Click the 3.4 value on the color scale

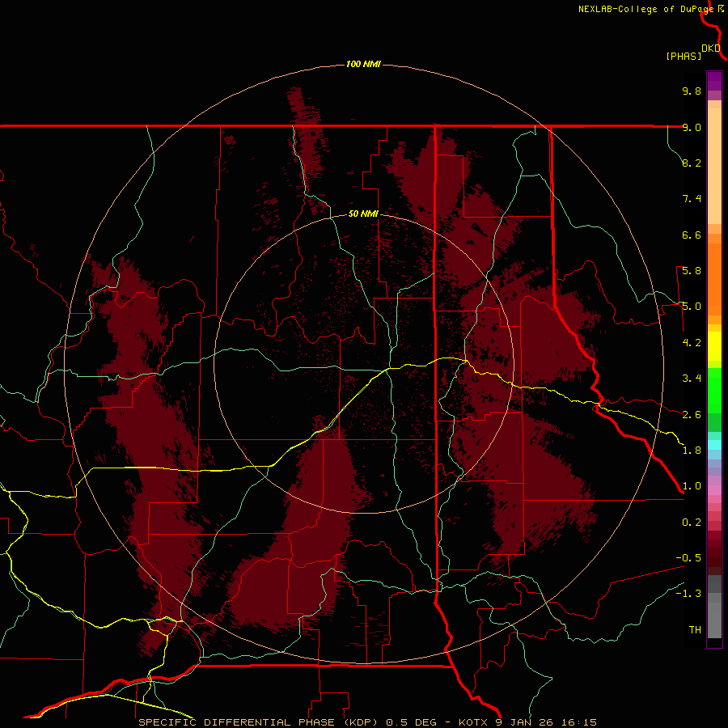[x=692, y=379]
